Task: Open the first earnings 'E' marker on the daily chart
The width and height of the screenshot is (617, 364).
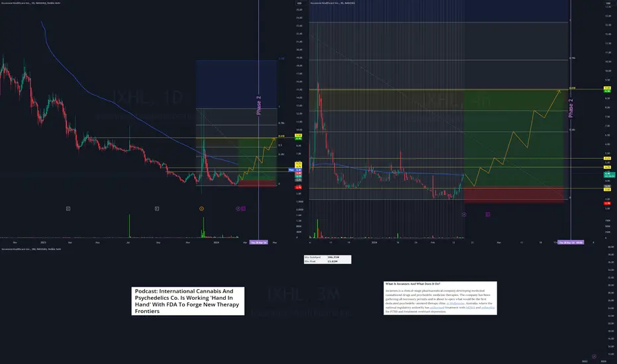Action: 68,208
